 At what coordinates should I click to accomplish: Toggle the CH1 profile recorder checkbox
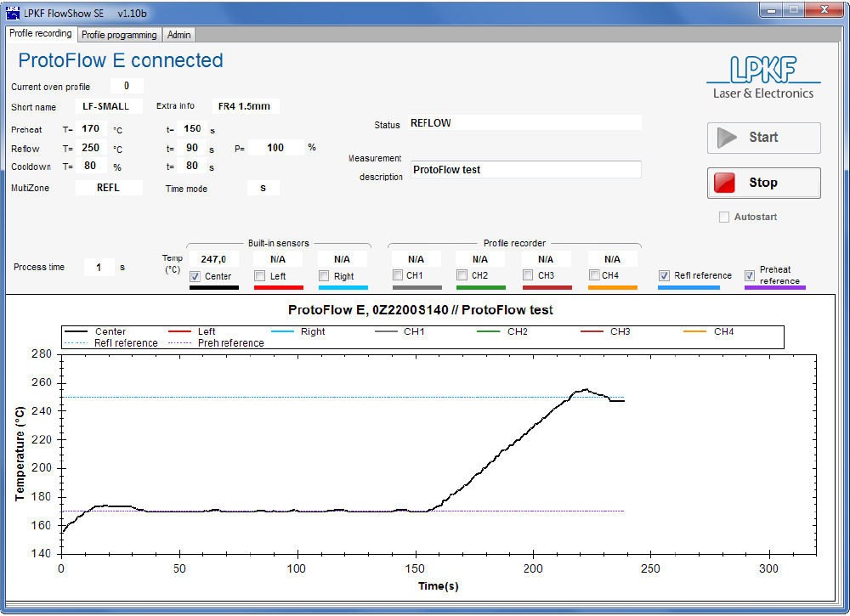398,275
